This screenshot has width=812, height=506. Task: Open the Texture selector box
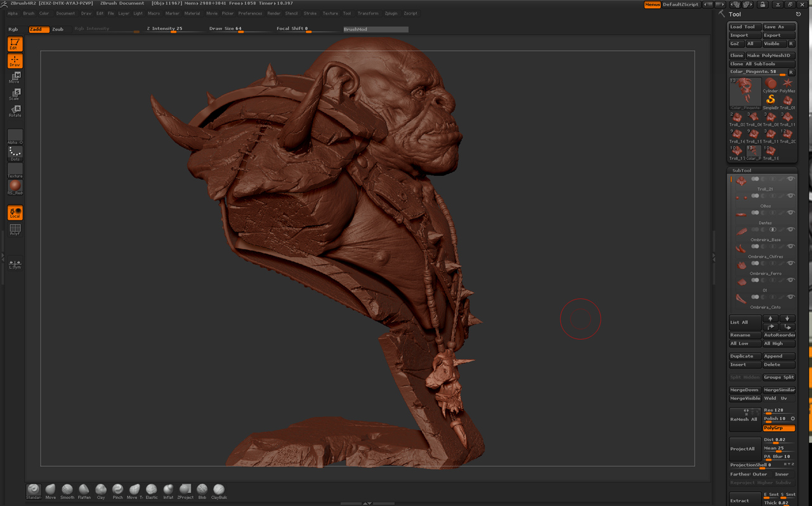click(15, 171)
